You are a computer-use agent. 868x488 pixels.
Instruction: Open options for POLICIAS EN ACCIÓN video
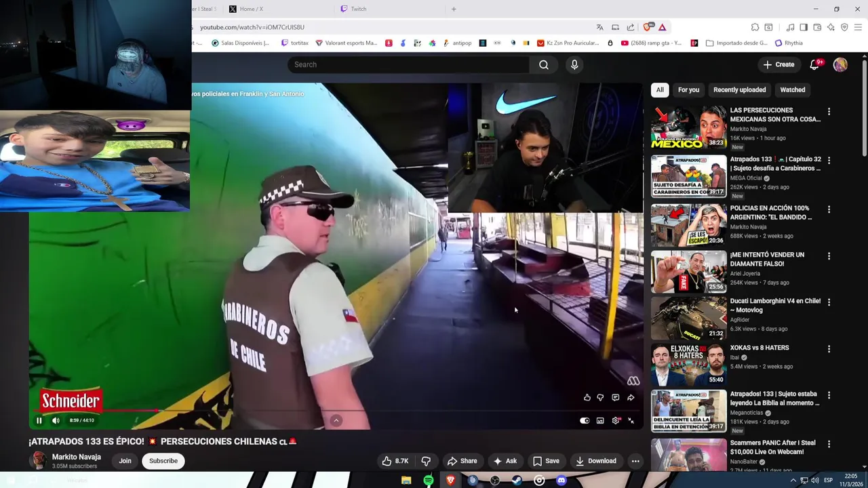pyautogui.click(x=829, y=209)
